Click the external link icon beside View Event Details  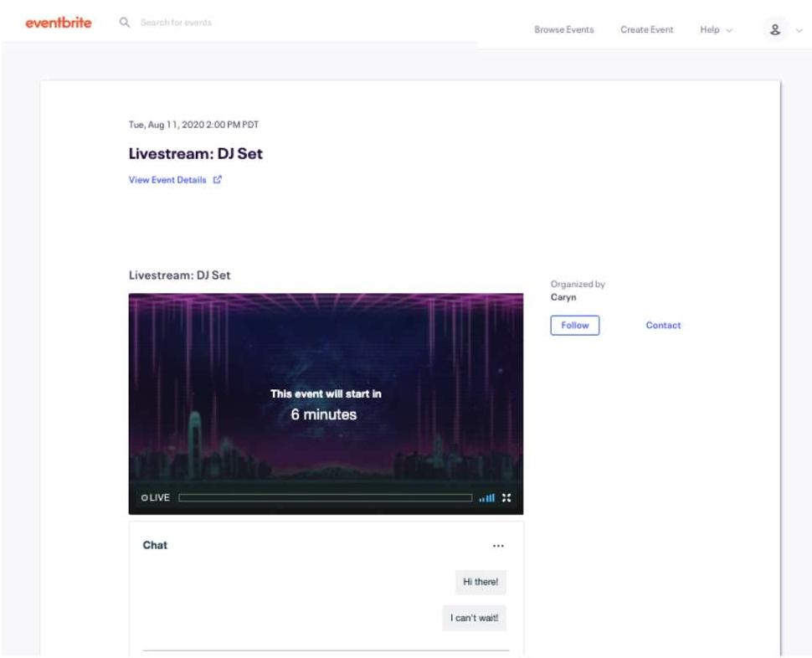217,178
